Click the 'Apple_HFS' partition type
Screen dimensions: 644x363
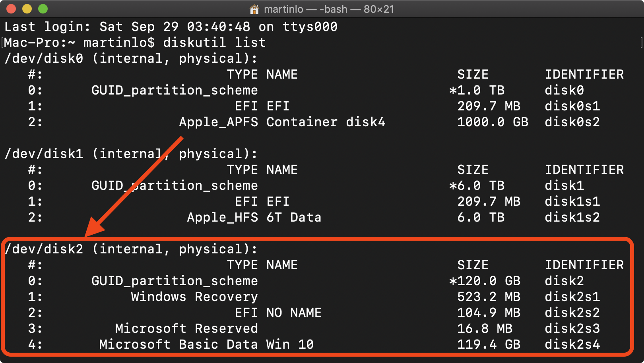(x=222, y=217)
